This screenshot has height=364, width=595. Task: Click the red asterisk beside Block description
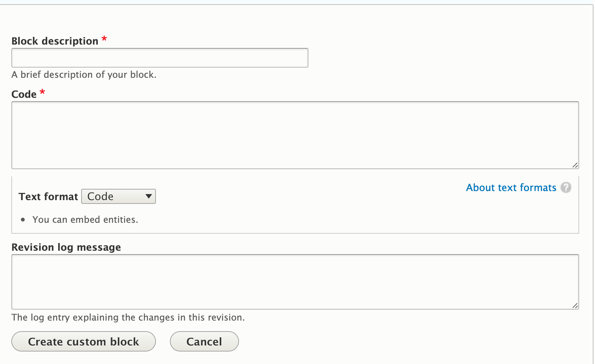104,39
